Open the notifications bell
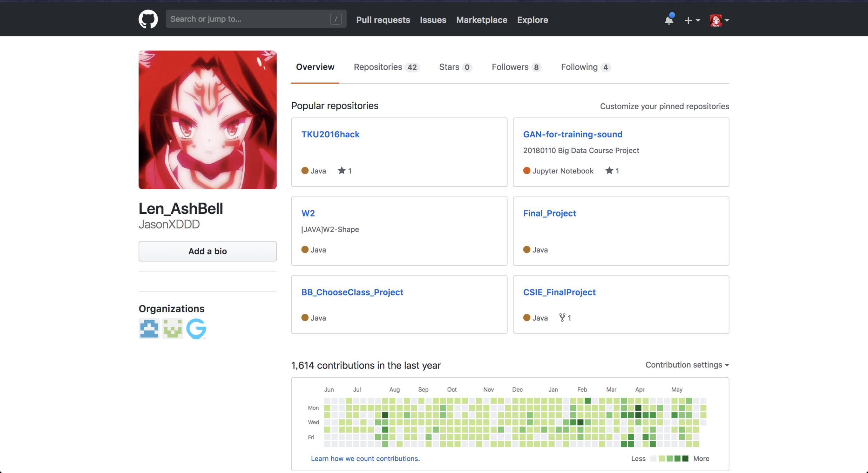 click(669, 20)
